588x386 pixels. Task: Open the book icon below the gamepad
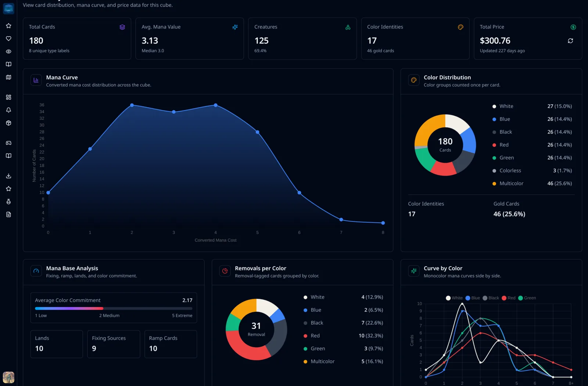point(8,156)
